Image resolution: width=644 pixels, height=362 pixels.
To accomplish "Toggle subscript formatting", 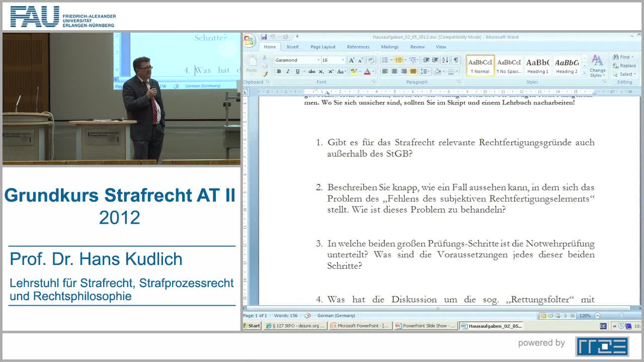I will (x=321, y=71).
